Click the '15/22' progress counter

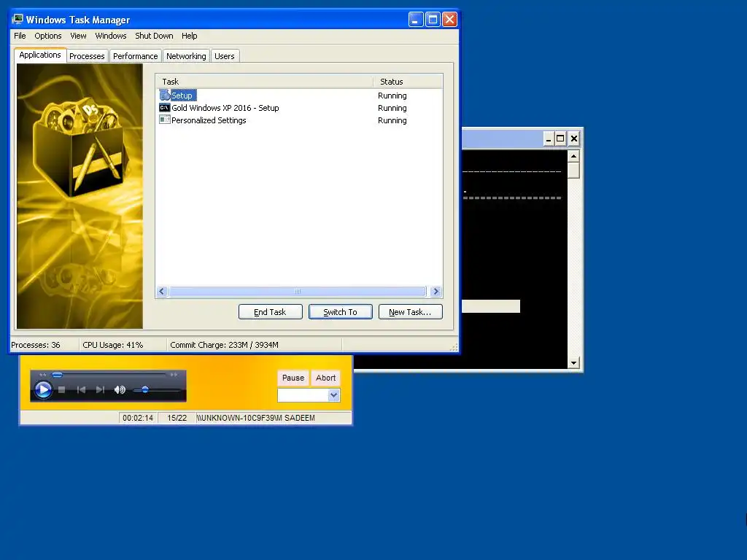pyautogui.click(x=177, y=418)
